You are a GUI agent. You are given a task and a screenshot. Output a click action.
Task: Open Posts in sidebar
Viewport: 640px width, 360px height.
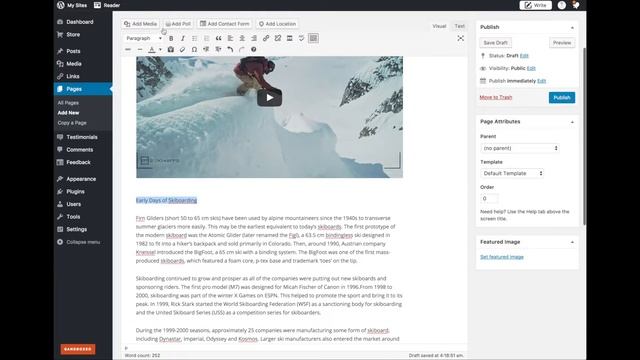tap(73, 51)
